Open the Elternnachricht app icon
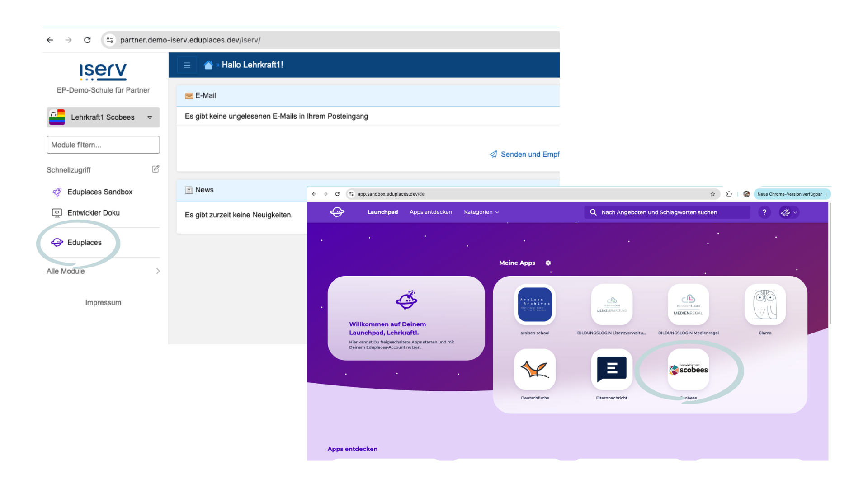The height and width of the screenshot is (488, 868). 612,370
